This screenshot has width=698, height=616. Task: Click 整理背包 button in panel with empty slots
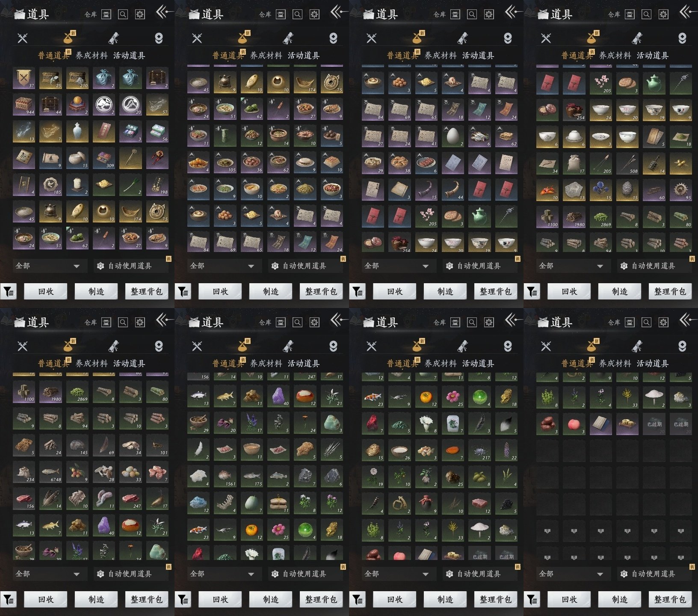pyautogui.click(x=670, y=599)
